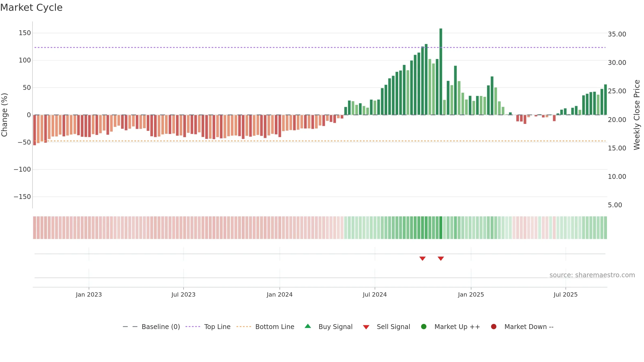The image size is (644, 362).
Task: Click the darkest green heatmap strip cell
Action: 441,228
